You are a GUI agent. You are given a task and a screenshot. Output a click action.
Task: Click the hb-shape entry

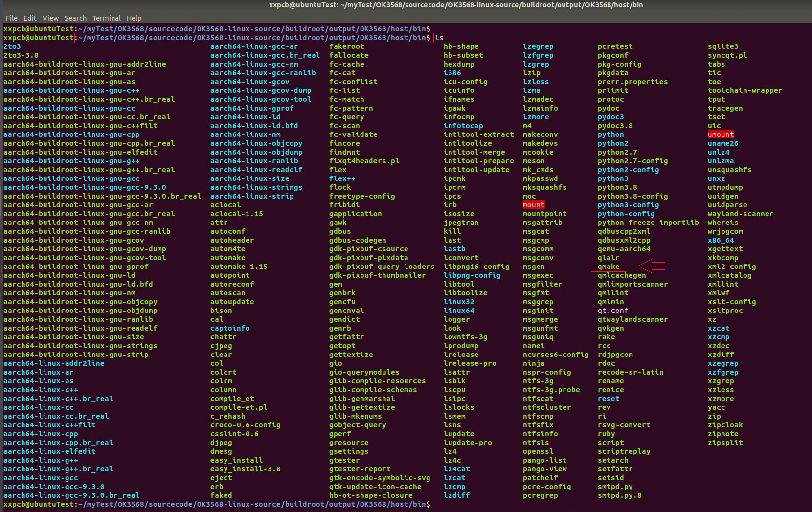tap(461, 46)
